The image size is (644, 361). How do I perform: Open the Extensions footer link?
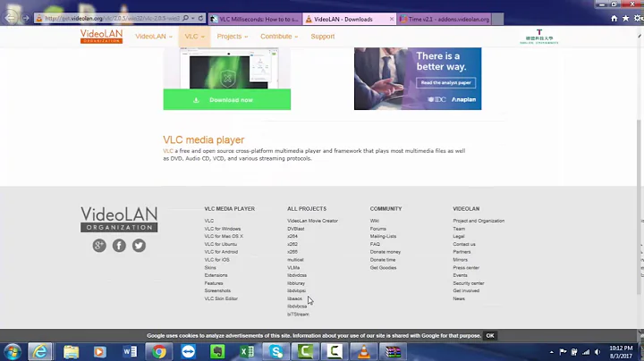click(216, 275)
